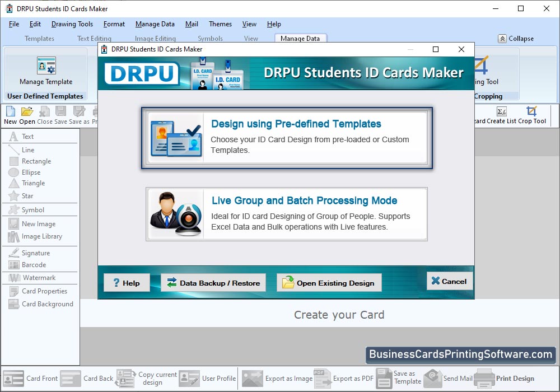Open the Themes menu

(220, 24)
